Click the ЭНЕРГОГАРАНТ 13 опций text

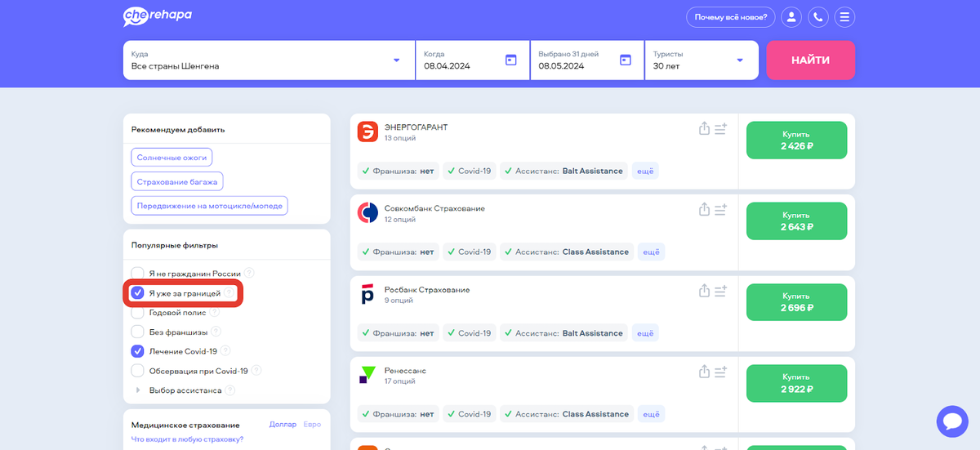point(400,138)
